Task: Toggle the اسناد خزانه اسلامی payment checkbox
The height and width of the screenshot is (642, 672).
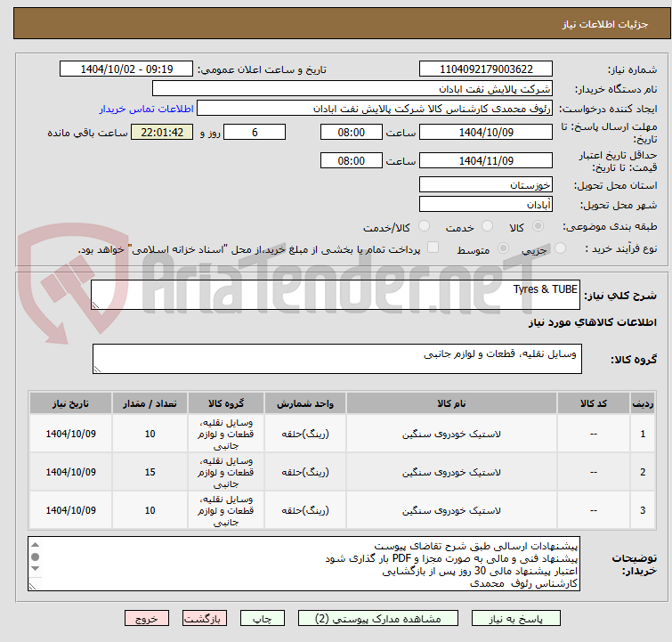Action: 433,248
